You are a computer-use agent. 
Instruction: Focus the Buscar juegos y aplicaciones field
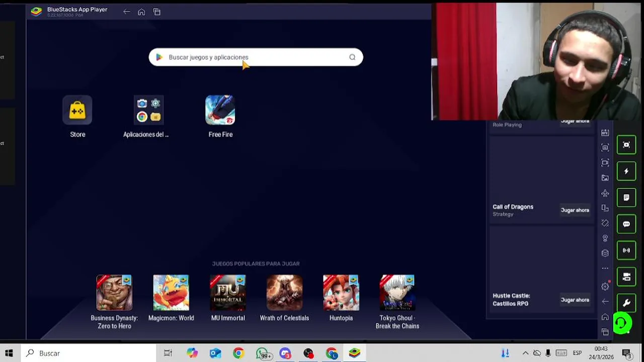(256, 57)
